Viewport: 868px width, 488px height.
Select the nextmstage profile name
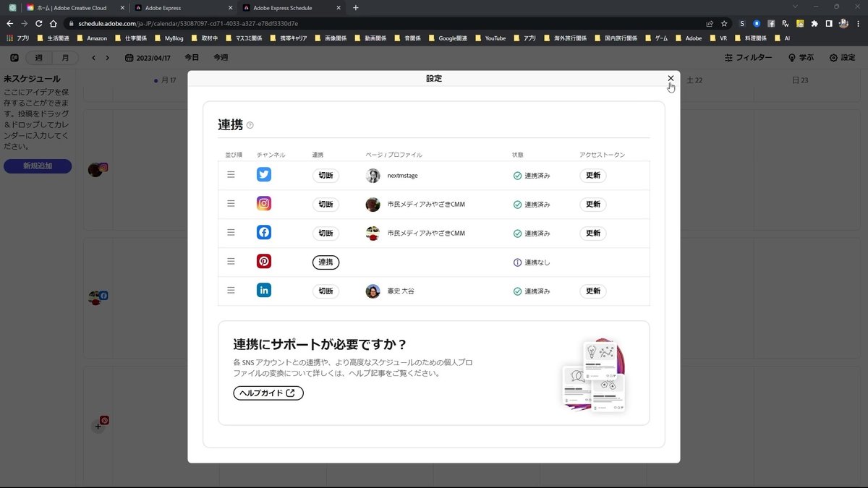pos(402,176)
